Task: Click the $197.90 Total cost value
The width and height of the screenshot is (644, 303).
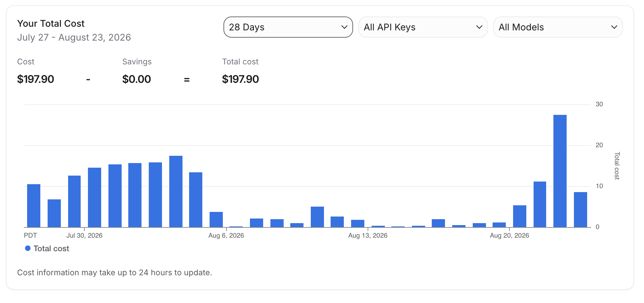Action: pos(240,79)
